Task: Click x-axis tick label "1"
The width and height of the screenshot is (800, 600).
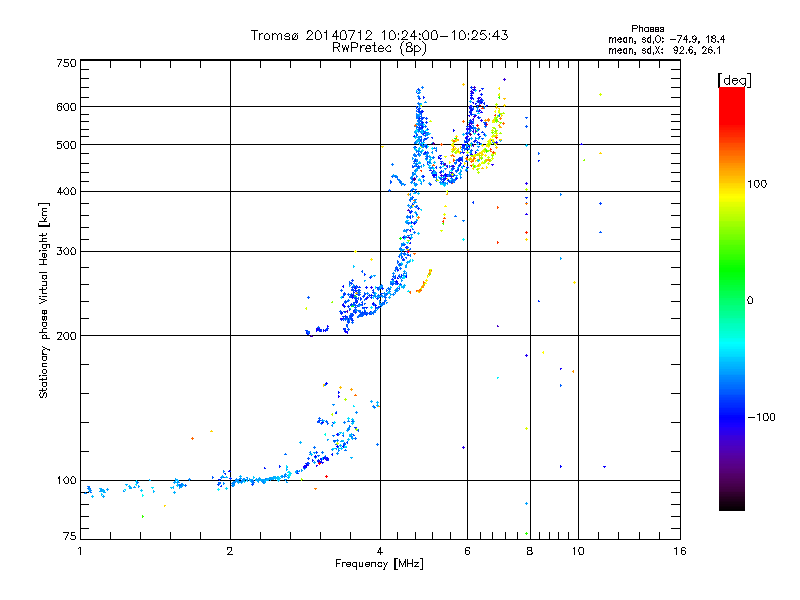Action: 80,551
